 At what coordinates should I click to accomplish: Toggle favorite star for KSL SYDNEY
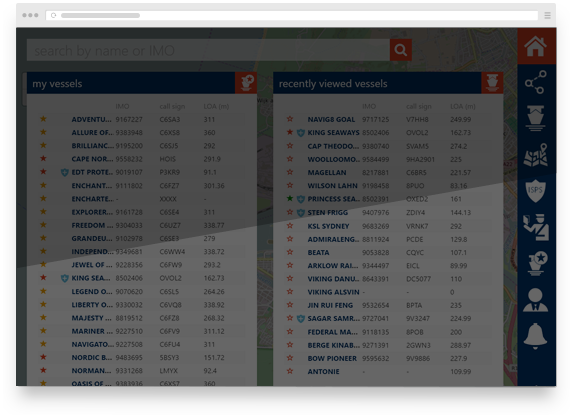(290, 226)
